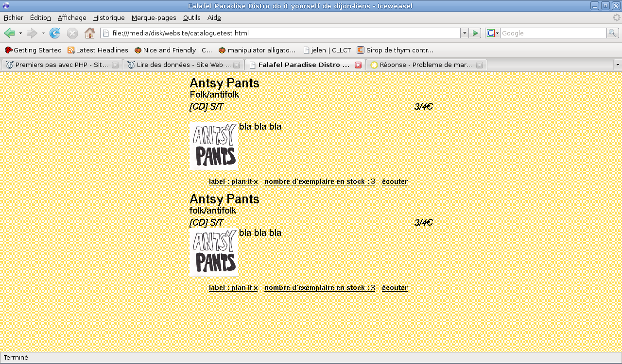Close the Falafel Paradise Distro tab
This screenshot has width=622, height=364.
[x=358, y=65]
